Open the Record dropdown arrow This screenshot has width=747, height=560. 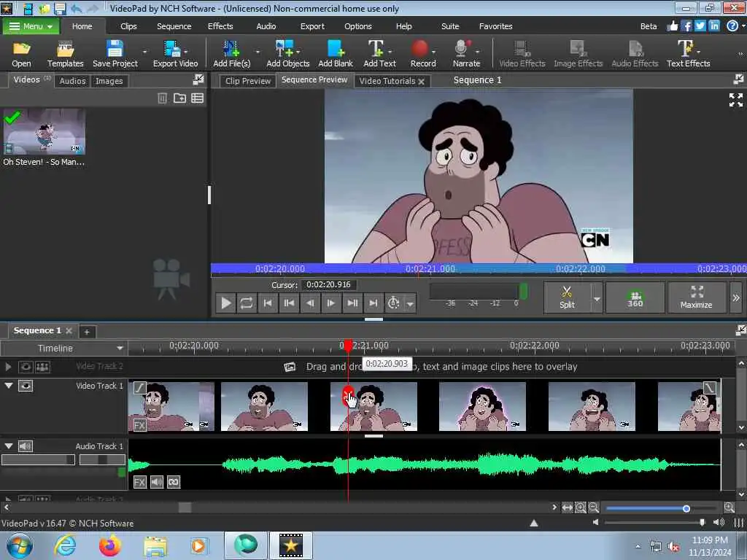click(x=433, y=52)
